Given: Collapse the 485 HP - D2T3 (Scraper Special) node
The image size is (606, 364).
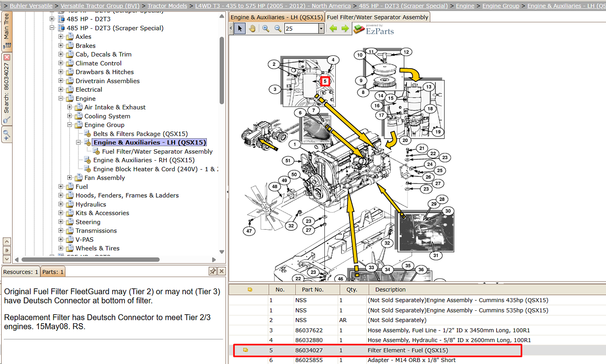Looking at the screenshot, I should coord(52,28).
